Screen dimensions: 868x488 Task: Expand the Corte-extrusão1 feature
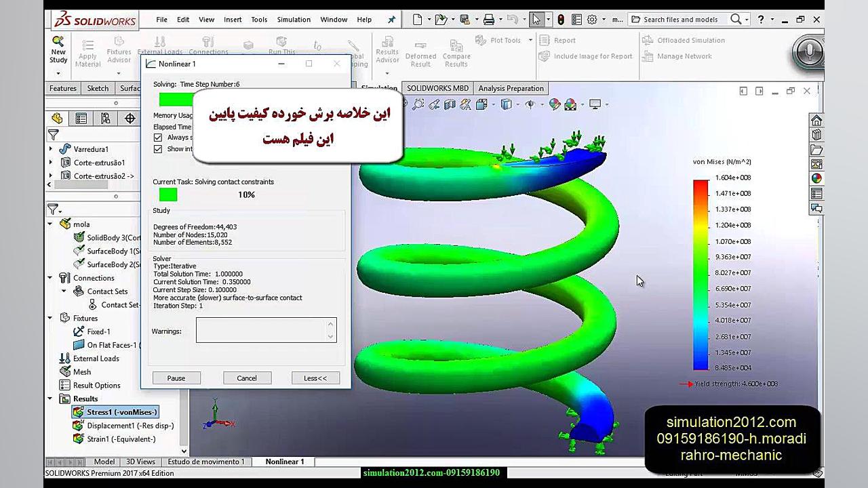51,163
